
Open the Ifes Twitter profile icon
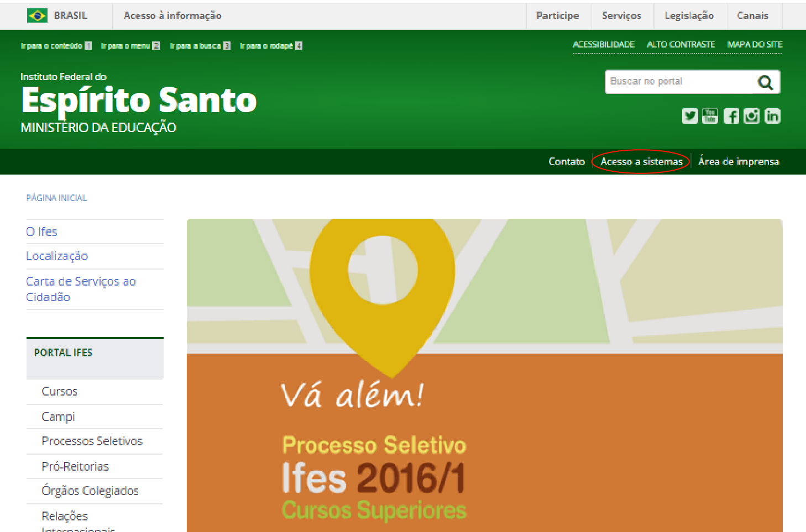[x=690, y=116]
